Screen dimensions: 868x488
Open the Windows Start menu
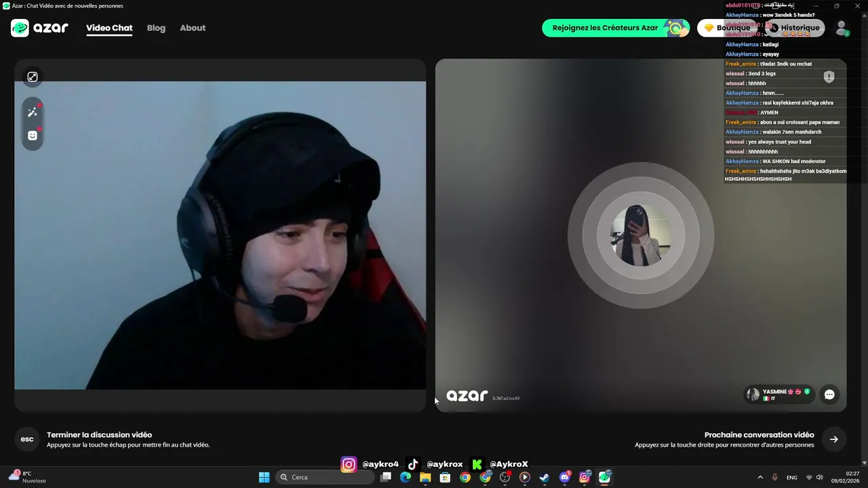[264, 477]
